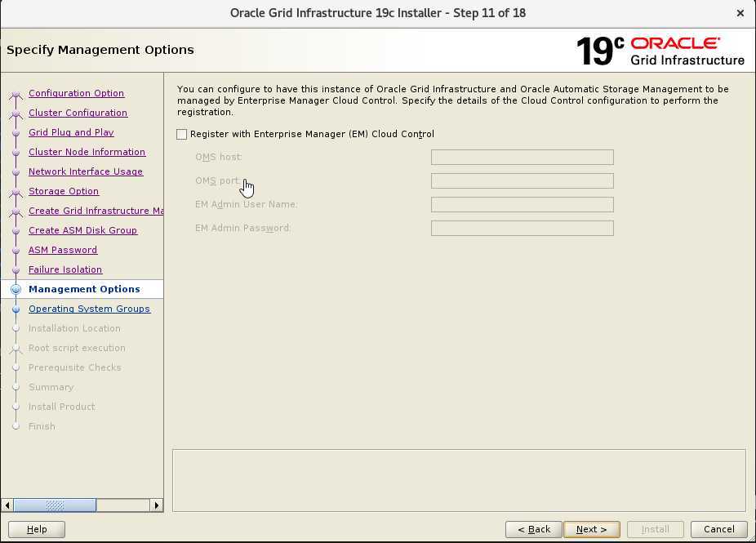Click the Oracle 19c Grid Infrastructure logo
Viewport: 756px width, 543px height.
660,51
